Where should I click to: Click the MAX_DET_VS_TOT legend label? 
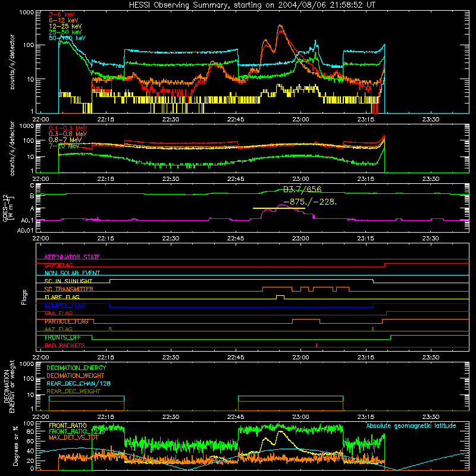[x=74, y=437]
